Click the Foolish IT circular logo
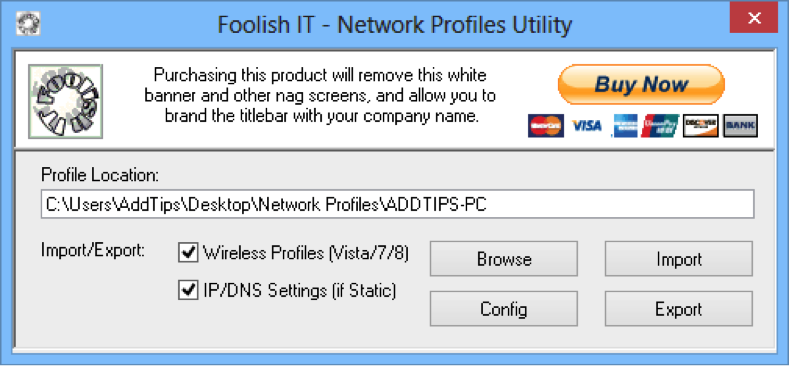Viewport: 790px width, 366px height. (x=65, y=101)
